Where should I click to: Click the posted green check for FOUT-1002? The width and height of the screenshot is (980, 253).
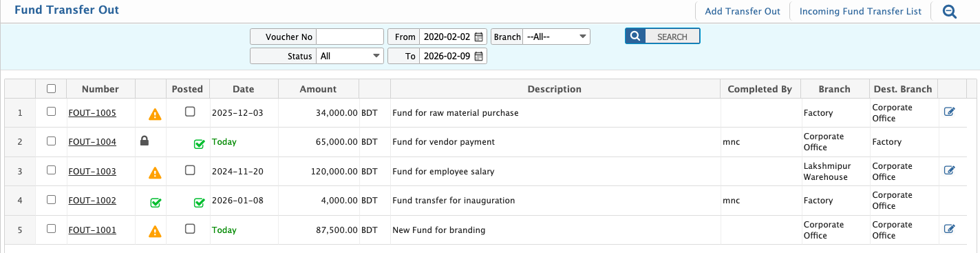point(199,203)
